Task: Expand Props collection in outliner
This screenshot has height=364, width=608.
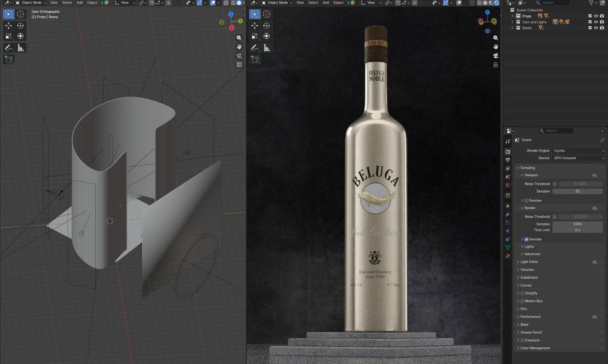Action: (512, 16)
